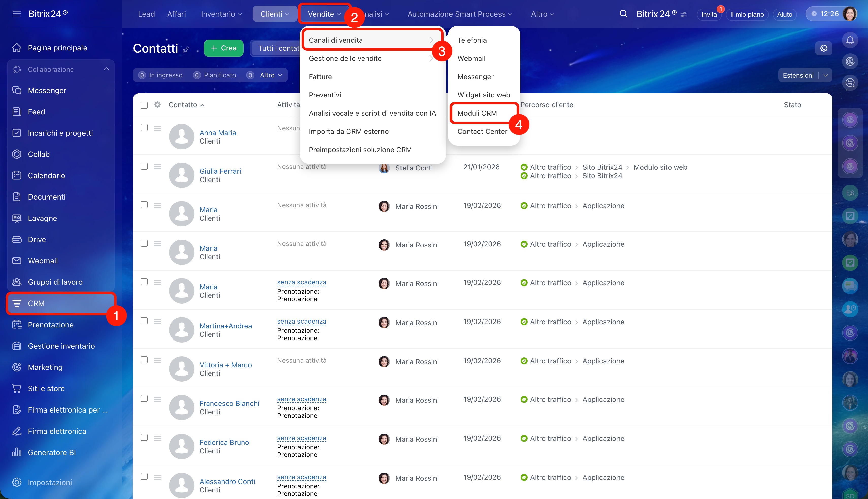868x499 pixels.
Task: Check the select-all contacts checkbox
Action: pos(144,105)
